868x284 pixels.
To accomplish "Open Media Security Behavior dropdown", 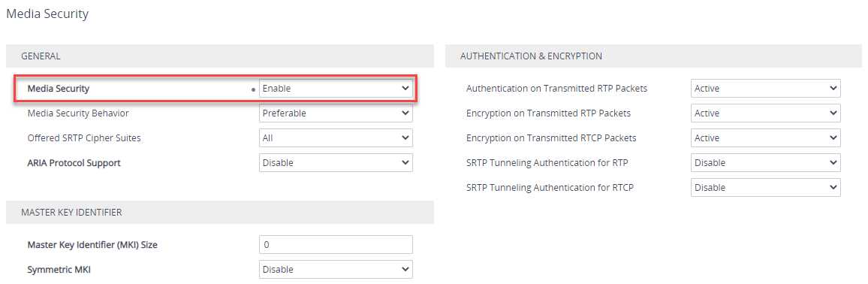I will click(x=336, y=113).
